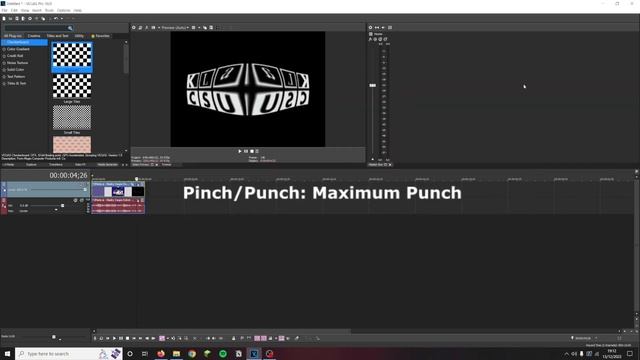Viewport: 640px width, 360px height.
Task: Pause the preview window playback
Action: pyautogui.click(x=246, y=151)
